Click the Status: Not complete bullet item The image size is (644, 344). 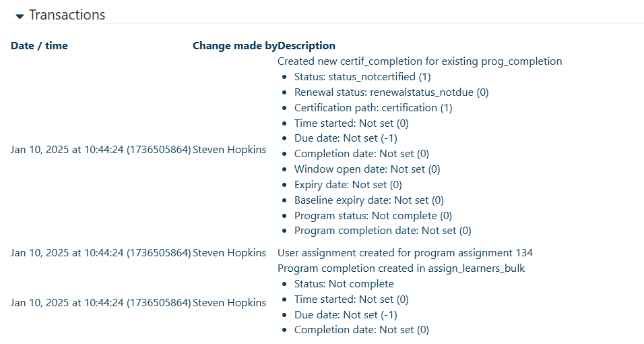[344, 284]
